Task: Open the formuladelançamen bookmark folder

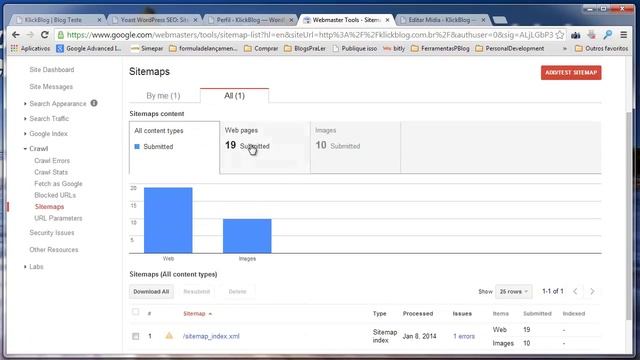Action: pyautogui.click(x=203, y=48)
